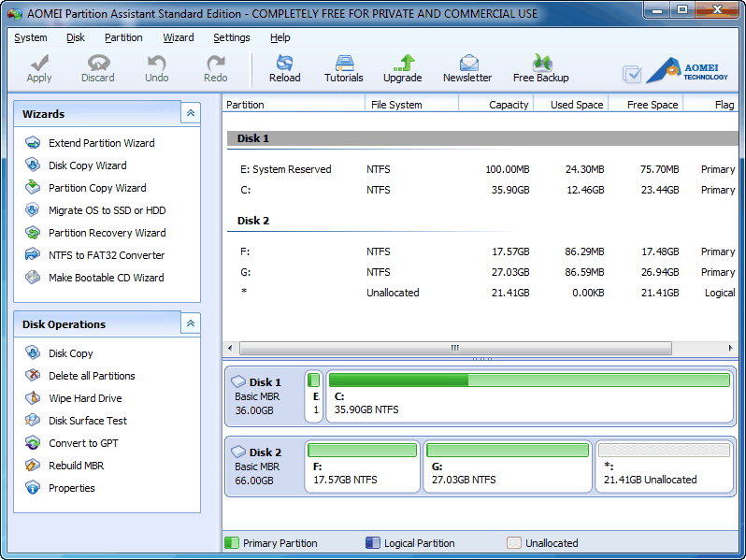Click the Disk Copy operation icon
746x560 pixels.
coord(33,353)
